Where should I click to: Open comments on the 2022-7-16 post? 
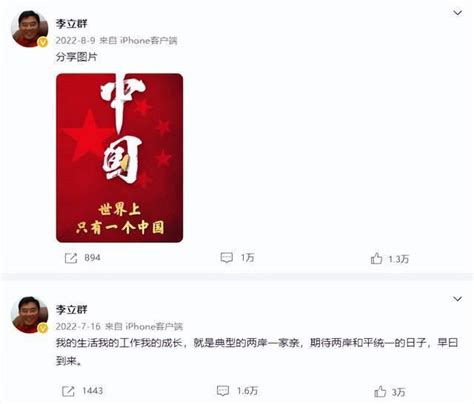223,391
